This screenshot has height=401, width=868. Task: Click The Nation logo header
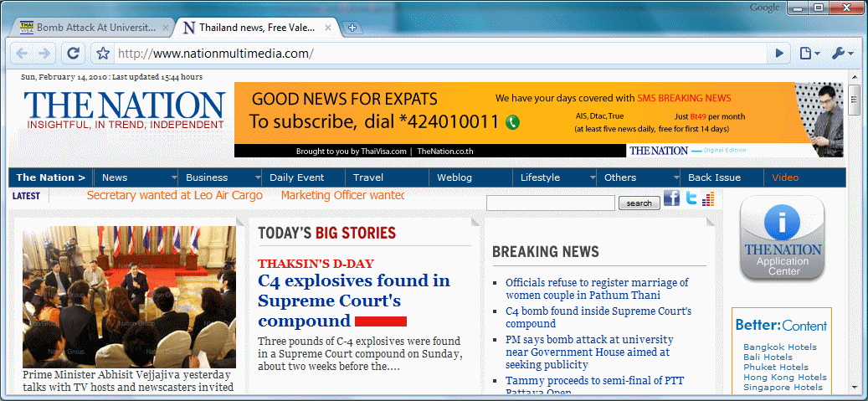tap(125, 111)
